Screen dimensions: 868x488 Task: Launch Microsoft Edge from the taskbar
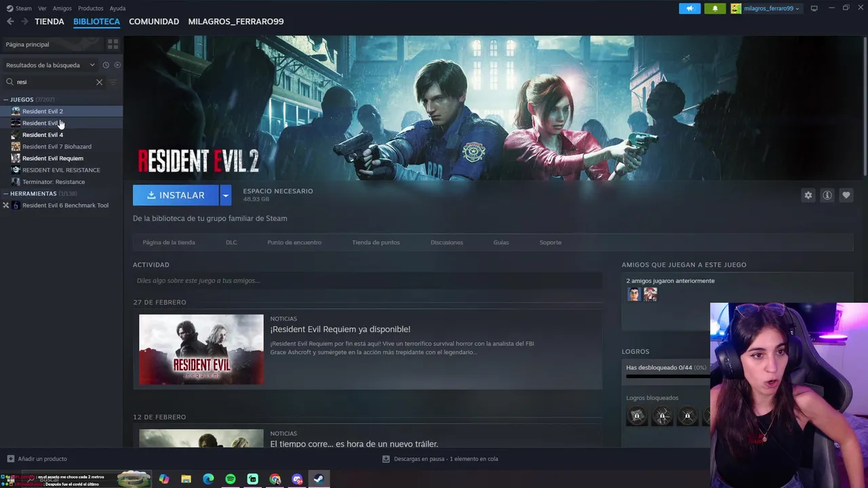(208, 479)
